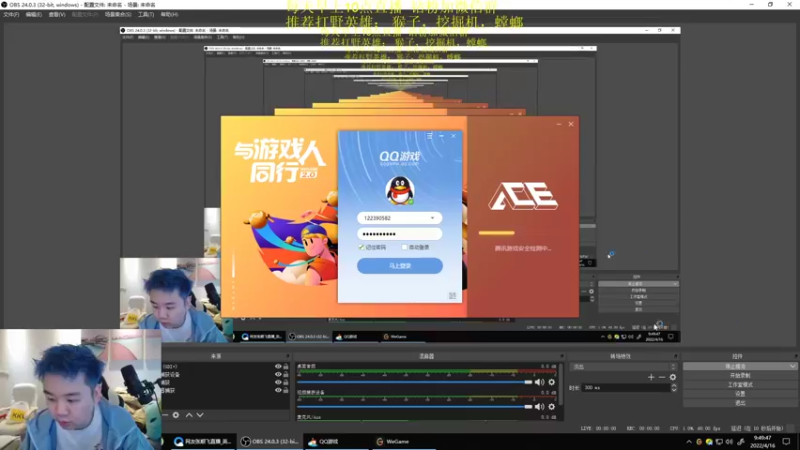The width and height of the screenshot is (800, 450).
Task: Adjust the video capture device volume slider
Action: click(414, 407)
